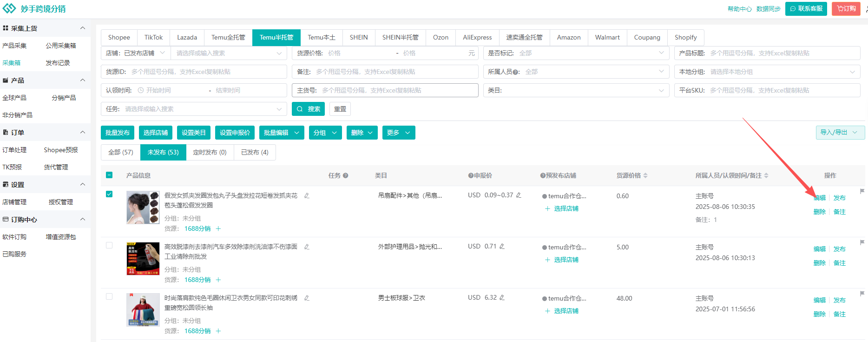The width and height of the screenshot is (868, 342).
Task: Click into the 主货号 input field
Action: point(397,91)
